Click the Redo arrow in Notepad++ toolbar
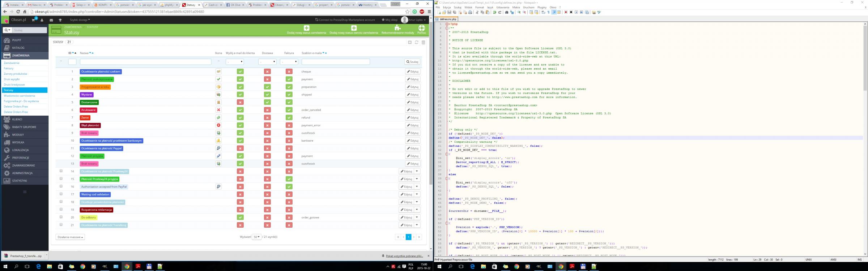The height and width of the screenshot is (271, 868). point(500,12)
